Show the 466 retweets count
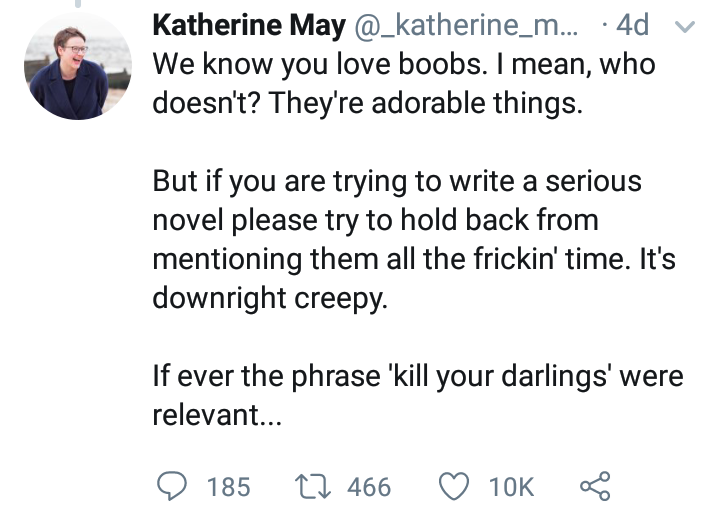Image resolution: width=720 pixels, height=518 pixels. (368, 487)
